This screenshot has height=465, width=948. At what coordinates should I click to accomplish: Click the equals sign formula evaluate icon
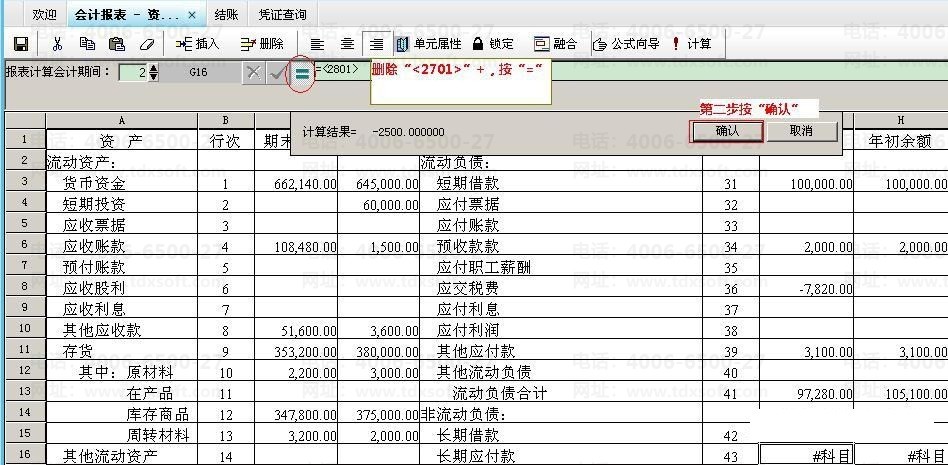tap(301, 74)
